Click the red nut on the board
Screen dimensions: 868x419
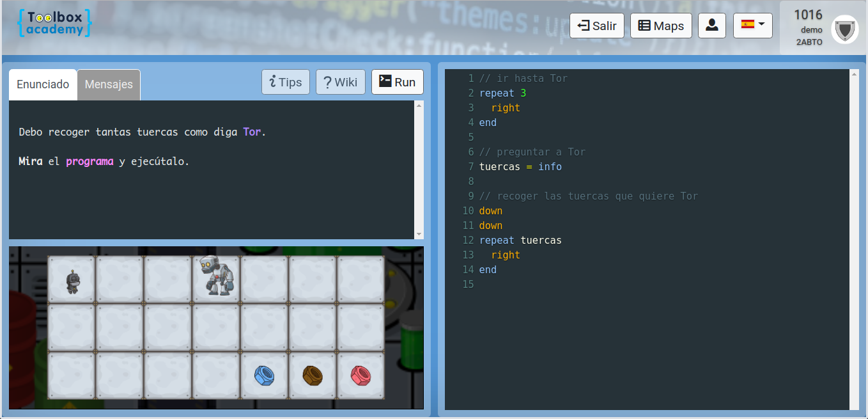click(x=361, y=375)
